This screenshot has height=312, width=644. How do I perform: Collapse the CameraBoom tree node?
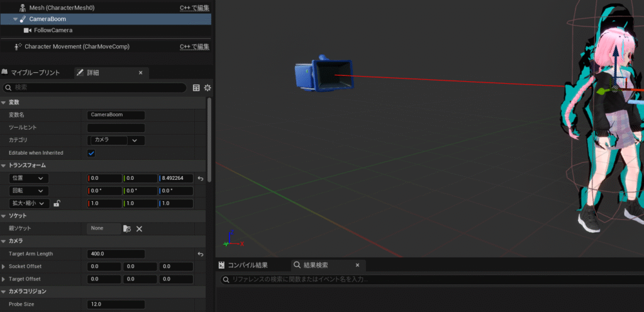pos(15,19)
